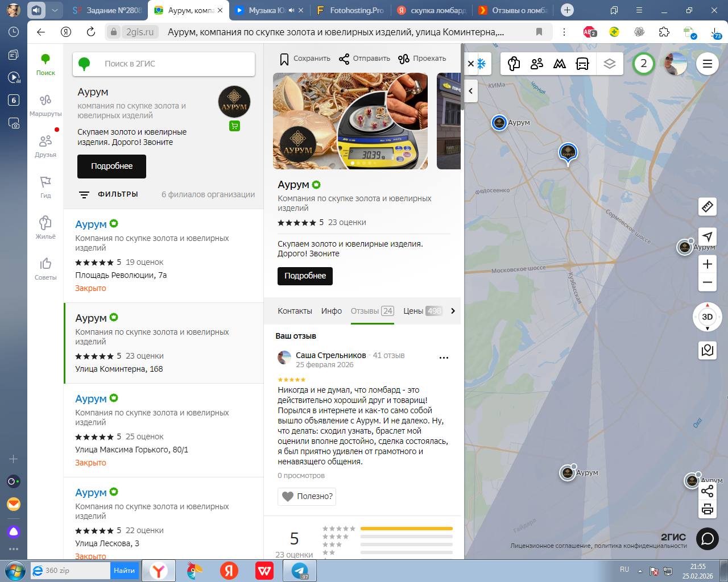Activate the ruler measurement tool
This screenshot has height=582, width=728.
708,207
